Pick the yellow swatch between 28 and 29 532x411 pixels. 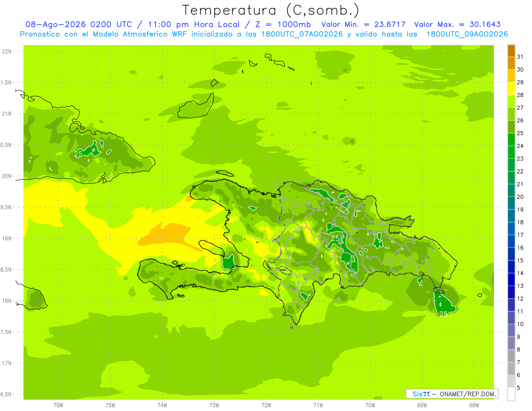point(511,89)
